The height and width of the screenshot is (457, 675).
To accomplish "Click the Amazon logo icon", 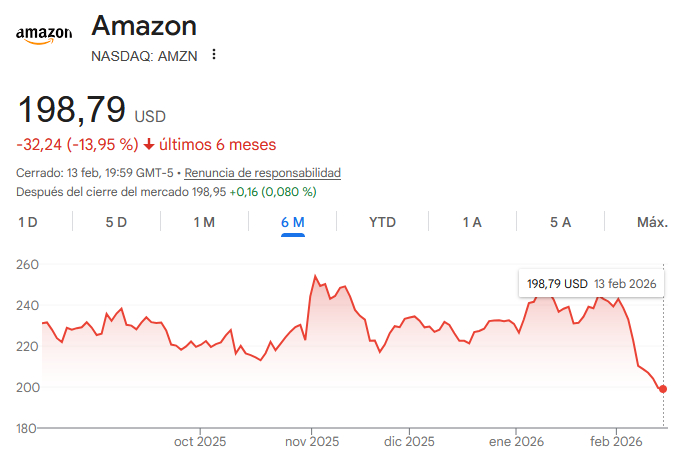I will (44, 33).
